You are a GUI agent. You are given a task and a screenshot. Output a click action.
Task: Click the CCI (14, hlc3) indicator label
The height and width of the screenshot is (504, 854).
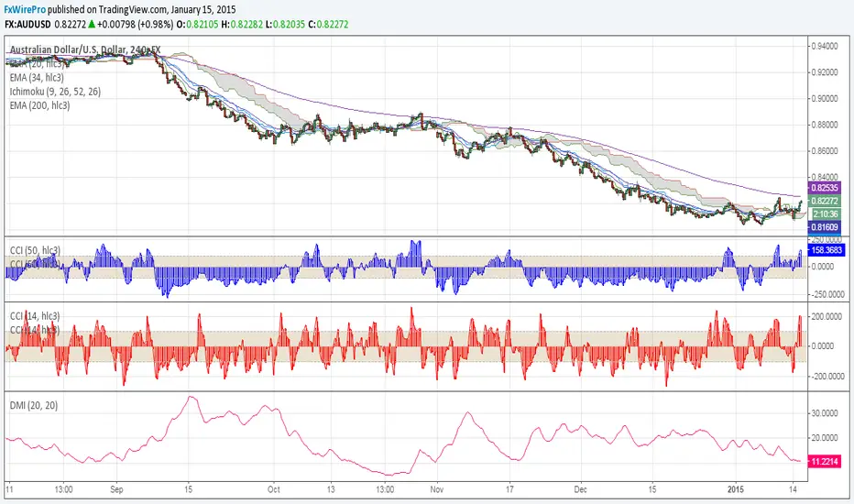click(35, 316)
